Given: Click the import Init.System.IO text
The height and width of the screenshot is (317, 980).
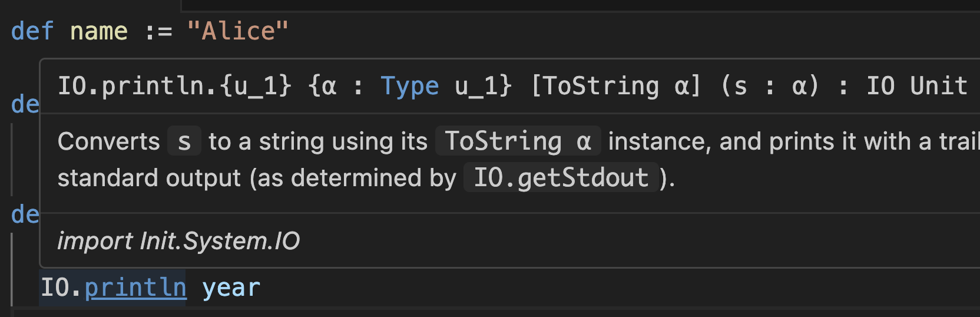Looking at the screenshot, I should tap(178, 241).
